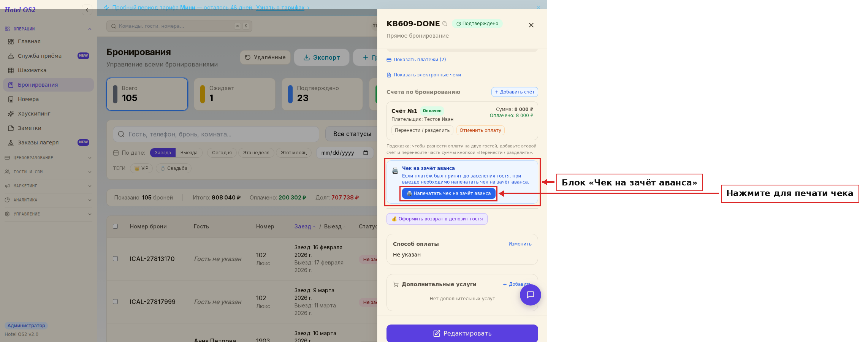Toggle select-all checkbox in table header
The image size is (868, 342).
116,226
